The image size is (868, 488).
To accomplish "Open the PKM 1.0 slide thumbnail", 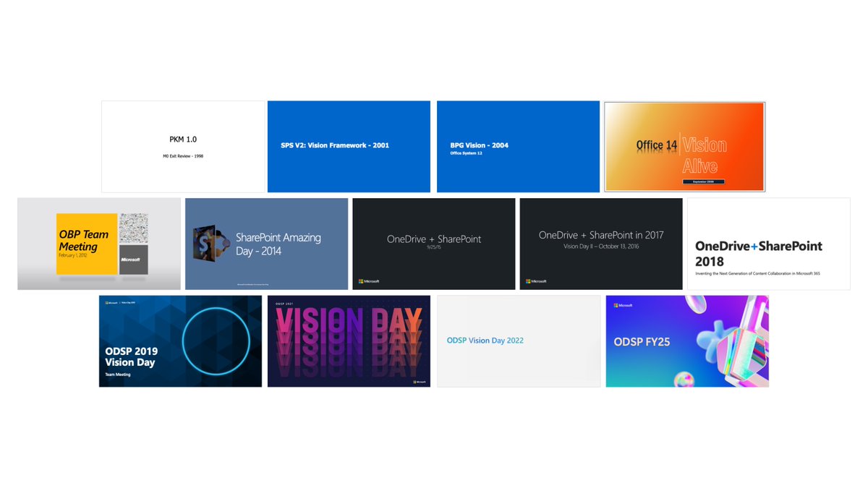I will click(x=183, y=147).
